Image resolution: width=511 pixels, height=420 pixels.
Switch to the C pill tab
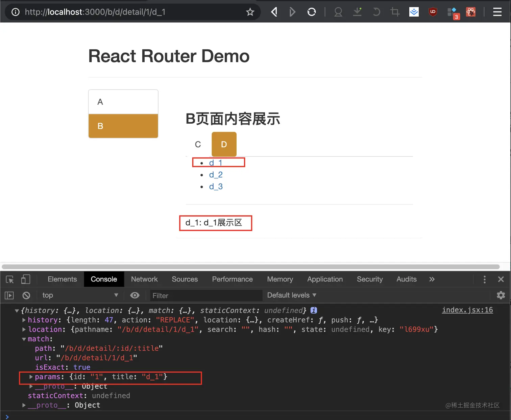(x=198, y=144)
